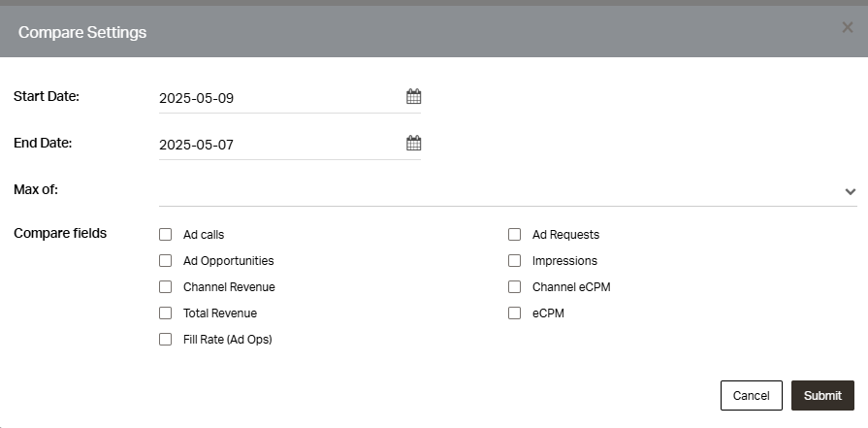The height and width of the screenshot is (428, 868).
Task: Click the Impressions label text
Action: coord(564,261)
